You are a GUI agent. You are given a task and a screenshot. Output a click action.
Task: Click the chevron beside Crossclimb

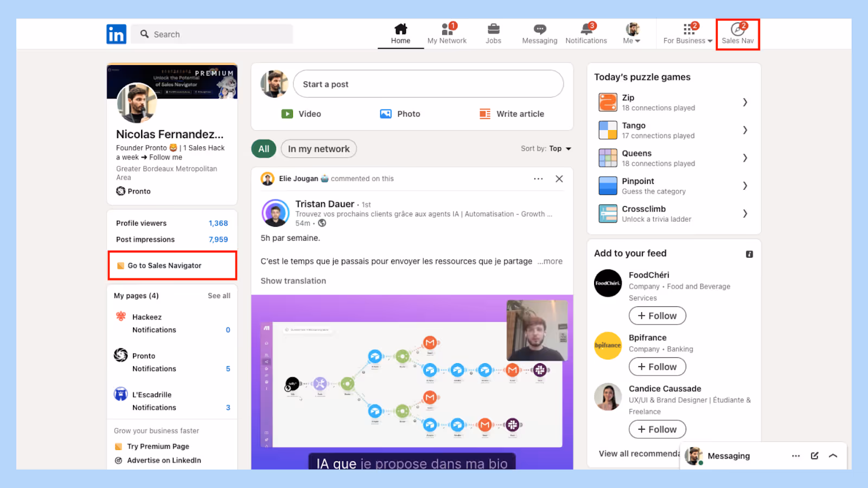pos(745,214)
